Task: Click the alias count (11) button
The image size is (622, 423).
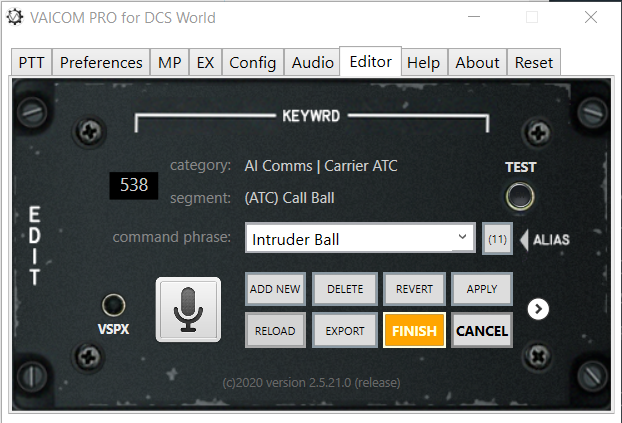Action: tap(497, 239)
